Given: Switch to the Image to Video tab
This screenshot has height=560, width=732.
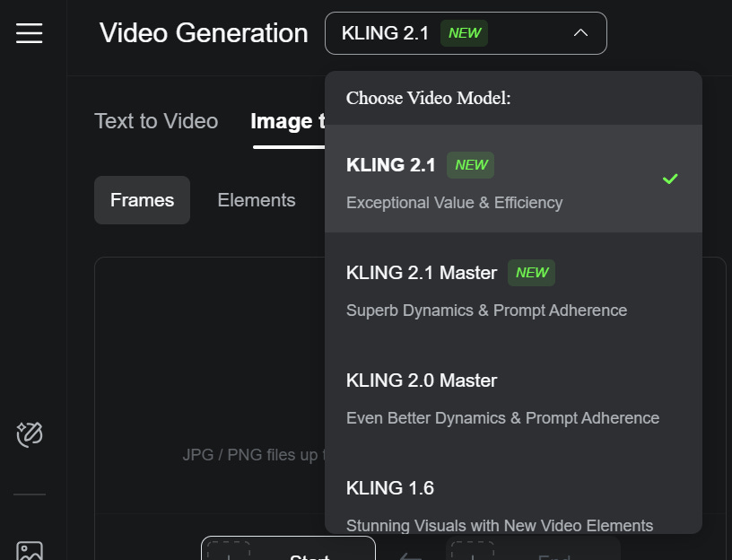Looking at the screenshot, I should 288,122.
